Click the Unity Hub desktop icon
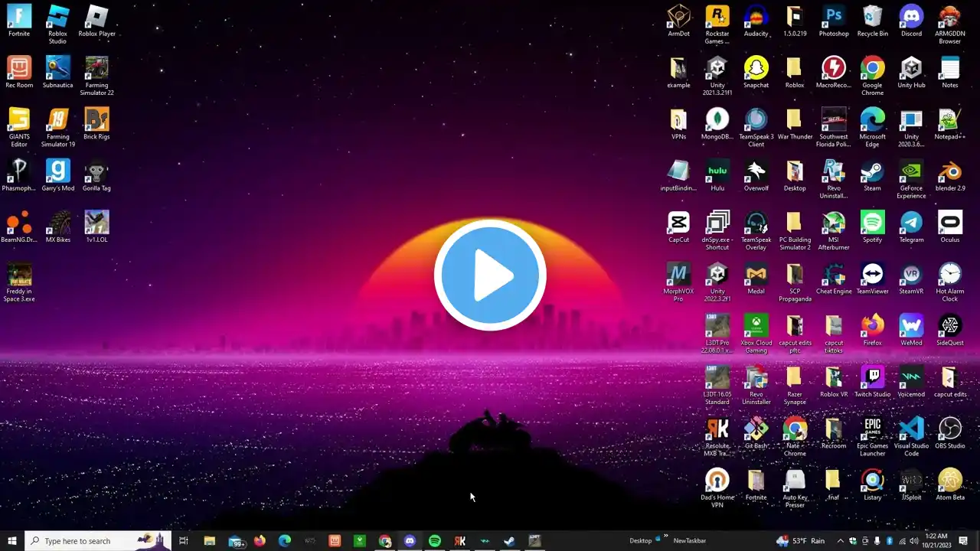The height and width of the screenshot is (551, 980). coord(911,72)
